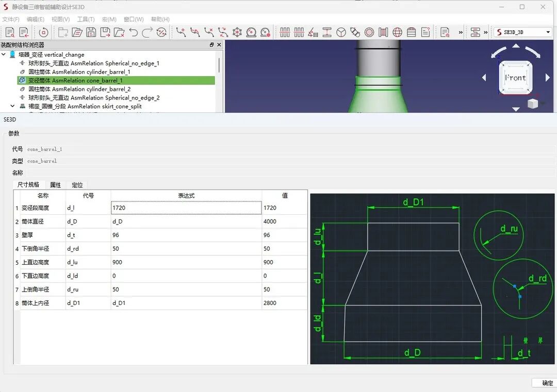
Task: Click the delete curve point icon with X
Action: click(209, 32)
